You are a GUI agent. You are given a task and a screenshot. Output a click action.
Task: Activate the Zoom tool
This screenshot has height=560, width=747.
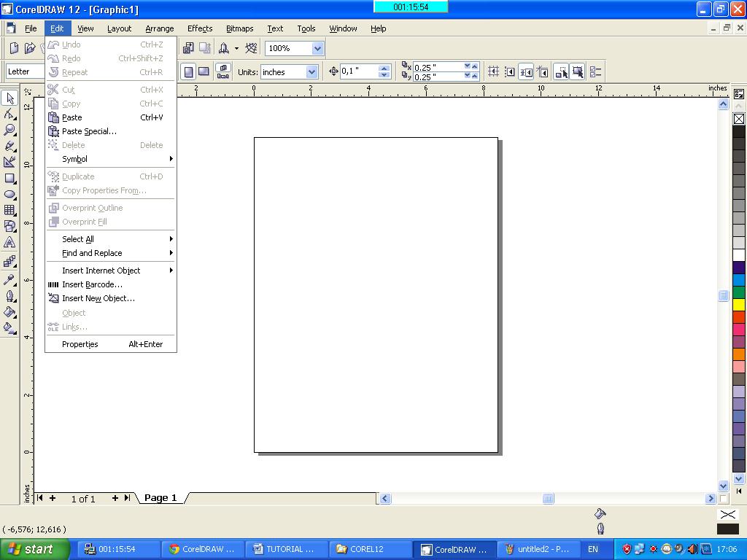(9, 130)
